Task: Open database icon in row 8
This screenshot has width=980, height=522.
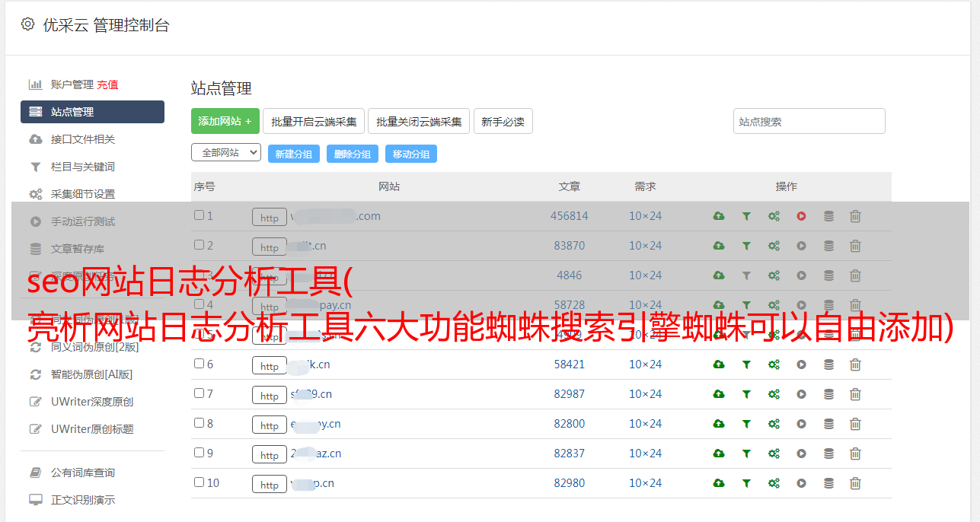Action: [828, 424]
